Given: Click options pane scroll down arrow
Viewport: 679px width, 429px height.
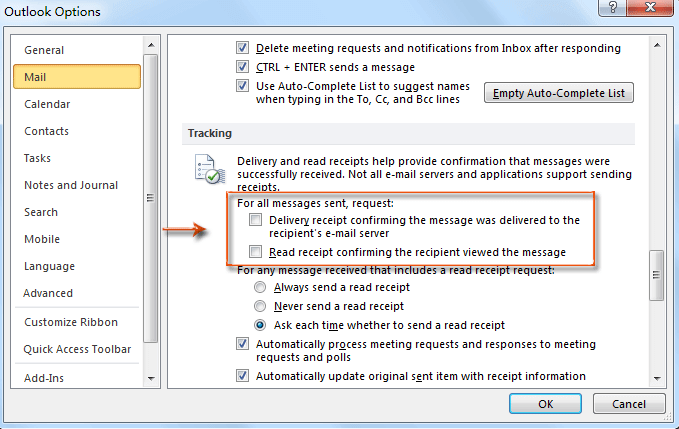Looking at the screenshot, I should 657,378.
